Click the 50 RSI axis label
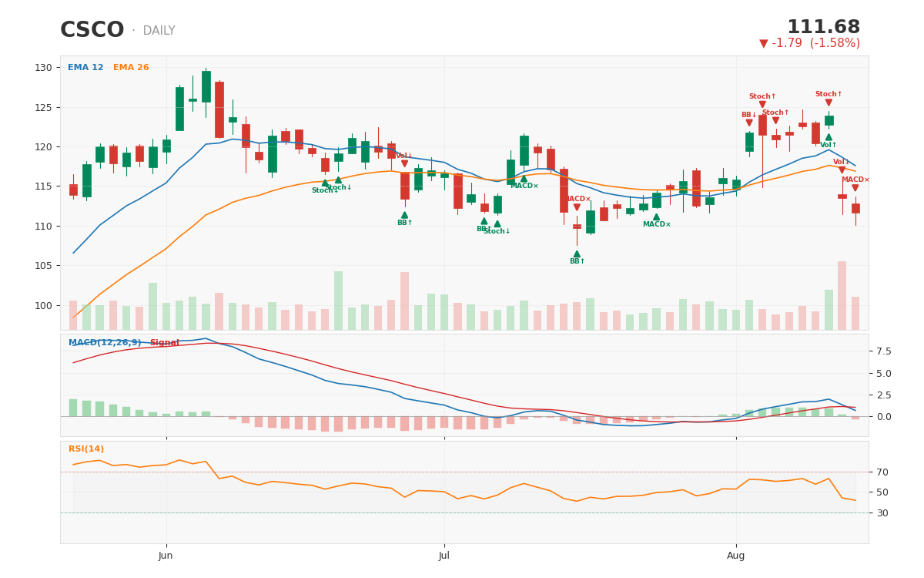The height and width of the screenshot is (578, 924). 882,492
